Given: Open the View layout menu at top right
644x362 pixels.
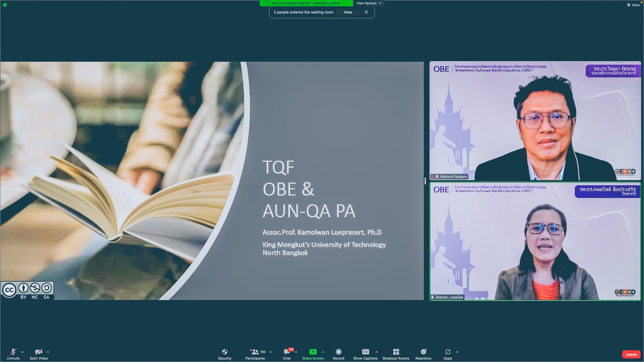Looking at the screenshot, I should (x=633, y=5).
